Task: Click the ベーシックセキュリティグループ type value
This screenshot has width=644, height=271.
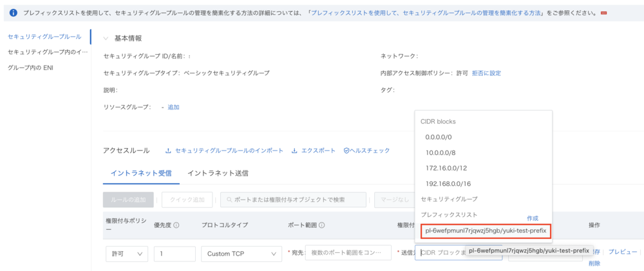Action: coord(226,73)
